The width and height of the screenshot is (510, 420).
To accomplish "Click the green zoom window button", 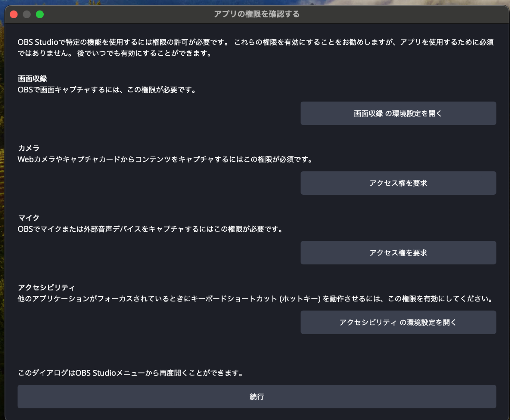I will (40, 14).
